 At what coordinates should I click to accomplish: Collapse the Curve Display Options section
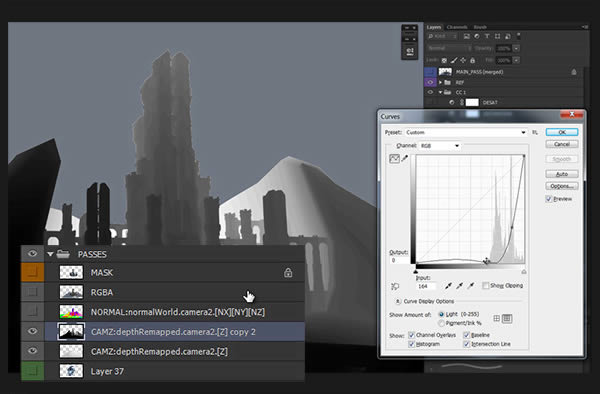coord(398,301)
